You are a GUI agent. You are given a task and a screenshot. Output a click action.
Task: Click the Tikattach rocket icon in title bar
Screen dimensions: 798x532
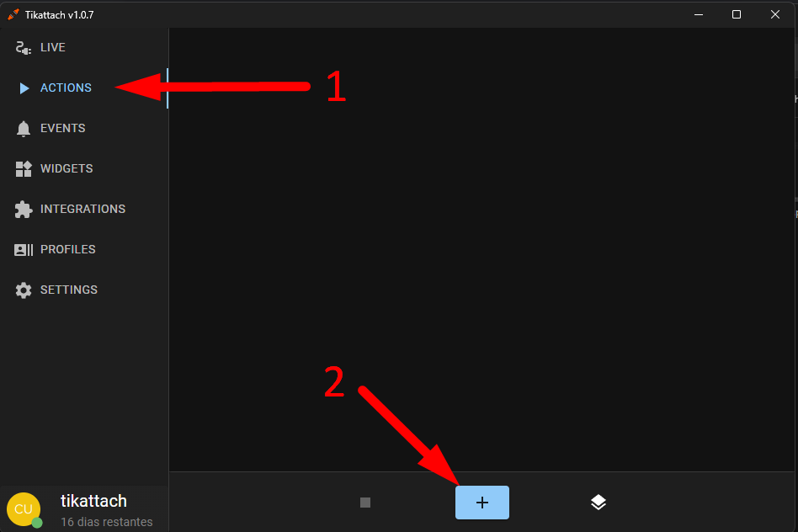[13, 15]
